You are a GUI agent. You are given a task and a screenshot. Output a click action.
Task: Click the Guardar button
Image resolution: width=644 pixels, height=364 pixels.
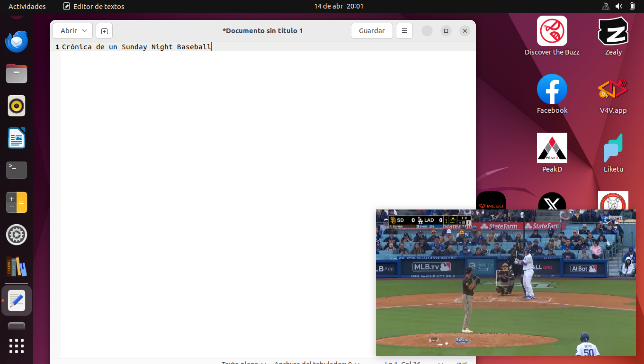[x=372, y=31]
